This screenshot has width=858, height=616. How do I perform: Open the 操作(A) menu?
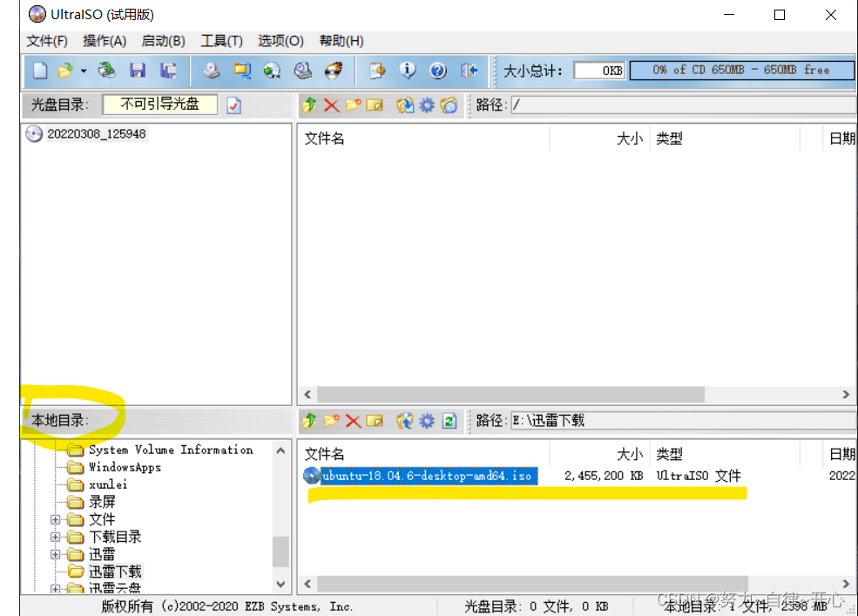pyautogui.click(x=105, y=41)
